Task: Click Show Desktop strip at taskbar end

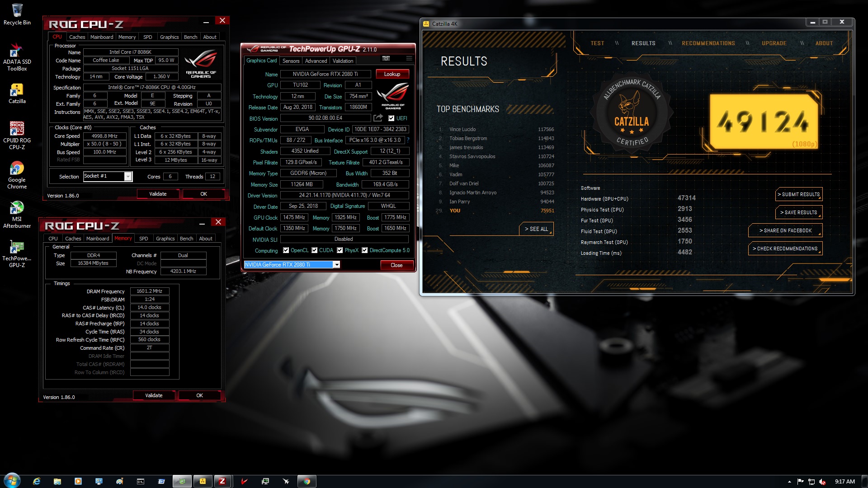Action: click(864, 481)
